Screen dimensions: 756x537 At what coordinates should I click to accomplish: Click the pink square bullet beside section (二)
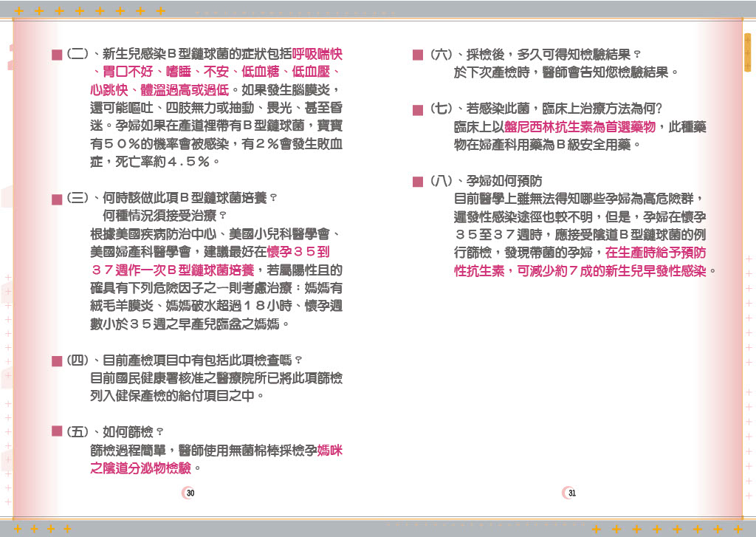[56, 56]
